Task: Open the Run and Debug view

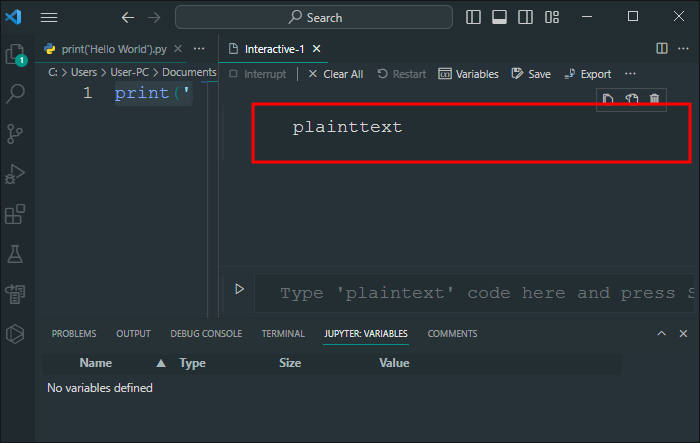Action: [x=15, y=174]
